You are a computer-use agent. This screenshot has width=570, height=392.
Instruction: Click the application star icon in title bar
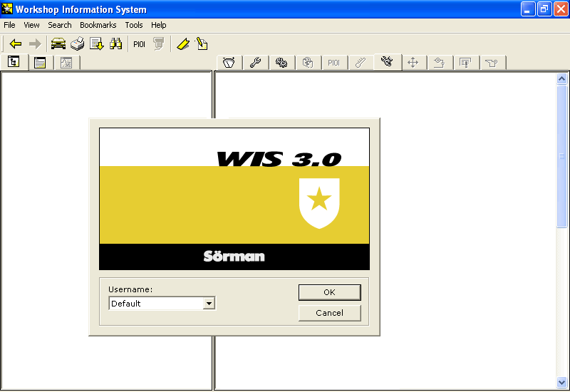[x=7, y=9]
